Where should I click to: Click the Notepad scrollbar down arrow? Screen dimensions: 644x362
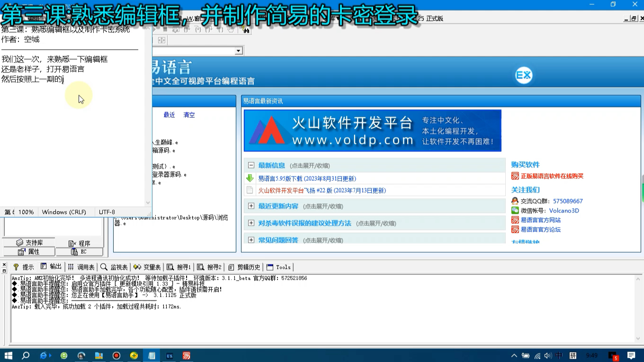point(148,203)
